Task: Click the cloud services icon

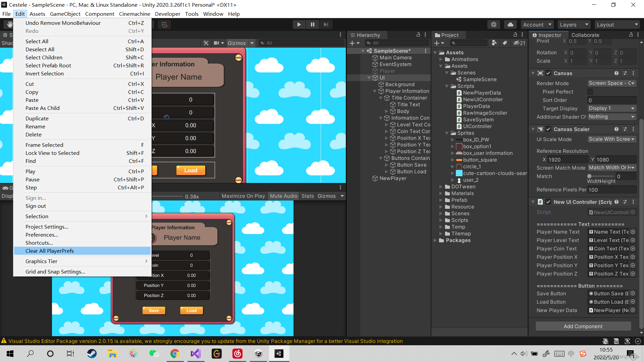Action: pos(510,24)
